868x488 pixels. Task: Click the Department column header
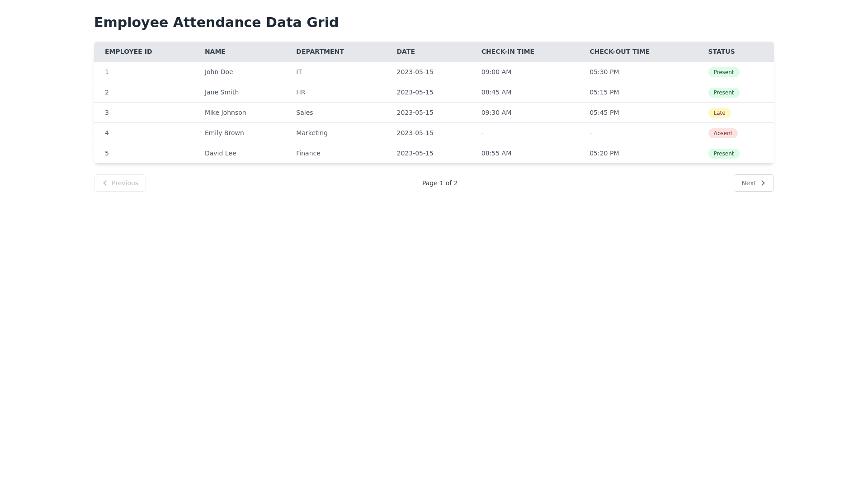click(320, 52)
